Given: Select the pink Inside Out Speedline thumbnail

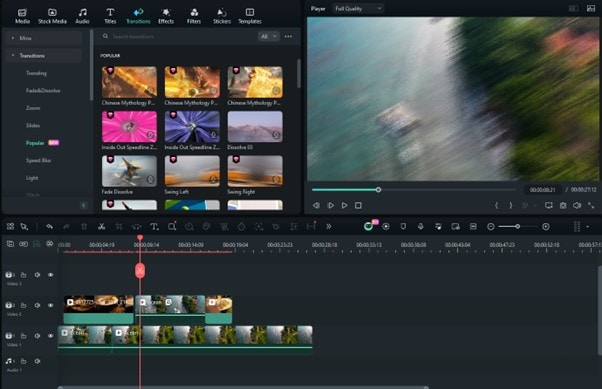Looking at the screenshot, I should pyautogui.click(x=129, y=127).
